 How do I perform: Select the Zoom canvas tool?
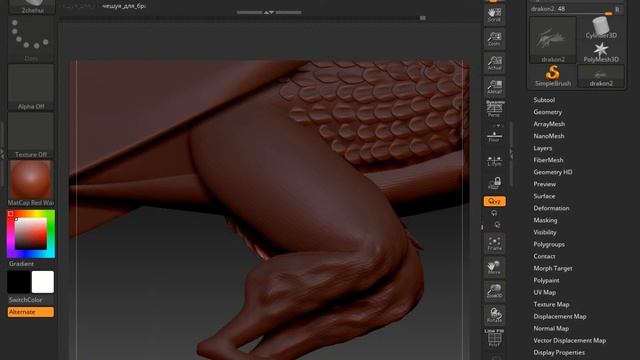click(494, 39)
